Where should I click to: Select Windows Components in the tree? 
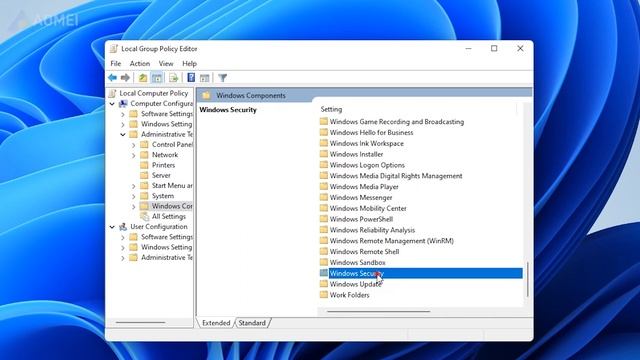172,206
